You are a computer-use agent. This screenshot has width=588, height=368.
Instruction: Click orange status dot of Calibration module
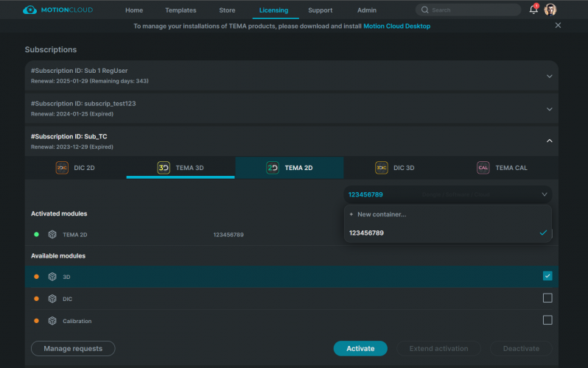36,321
